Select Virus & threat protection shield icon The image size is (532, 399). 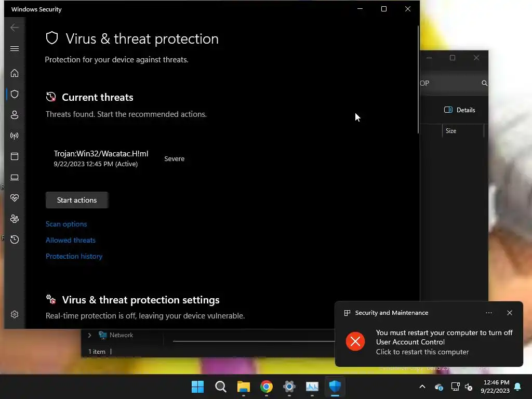click(14, 94)
